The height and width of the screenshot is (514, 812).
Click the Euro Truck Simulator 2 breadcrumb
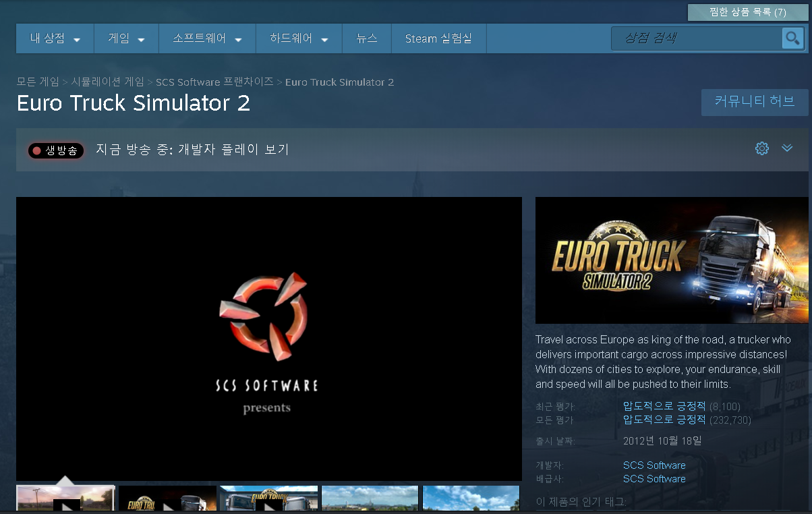click(339, 82)
